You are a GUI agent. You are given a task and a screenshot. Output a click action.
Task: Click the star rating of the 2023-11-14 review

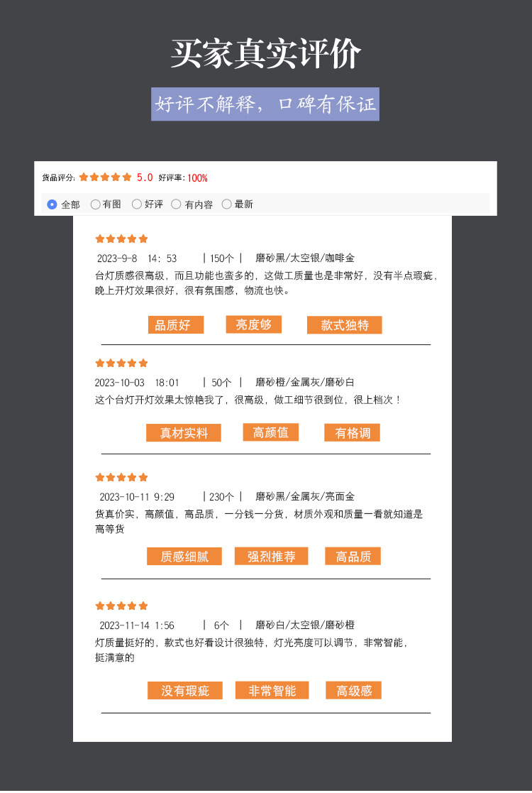[x=121, y=606]
